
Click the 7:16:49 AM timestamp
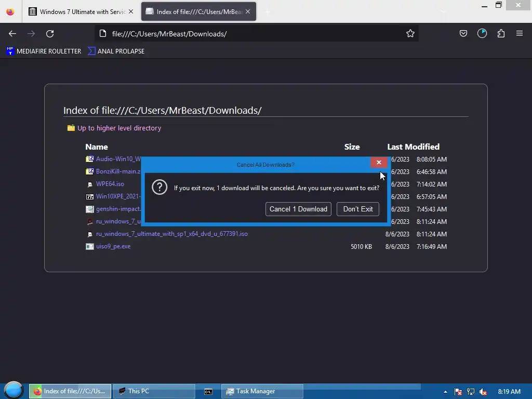pyautogui.click(x=432, y=247)
